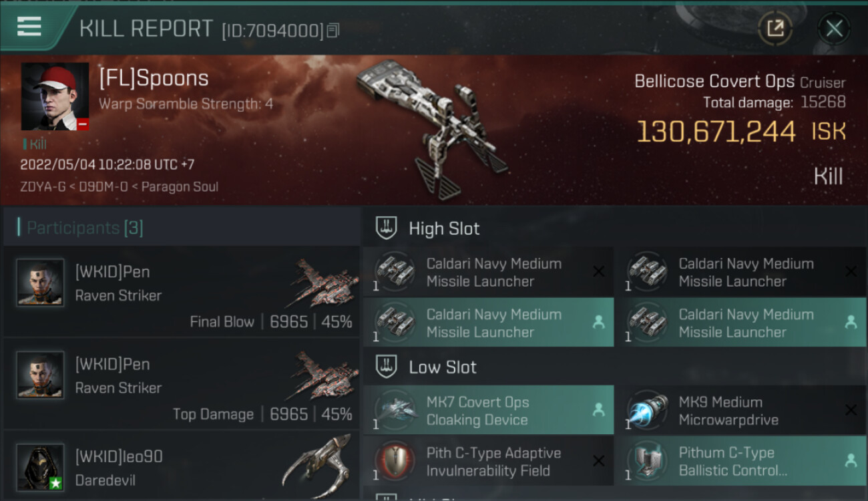Image resolution: width=868 pixels, height=501 pixels.
Task: Close the kill report window
Action: tap(834, 29)
